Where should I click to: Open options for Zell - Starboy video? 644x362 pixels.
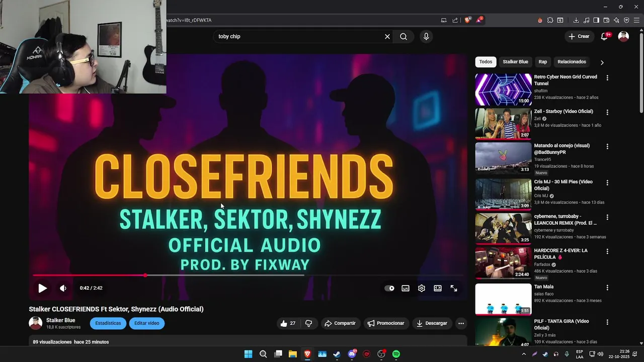(x=607, y=112)
